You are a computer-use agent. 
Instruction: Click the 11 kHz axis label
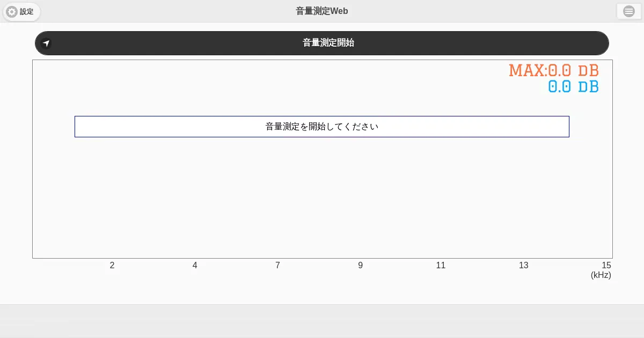(441, 266)
